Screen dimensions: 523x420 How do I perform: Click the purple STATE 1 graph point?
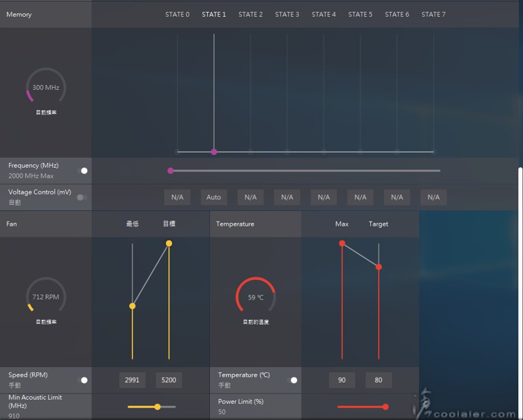coord(214,152)
